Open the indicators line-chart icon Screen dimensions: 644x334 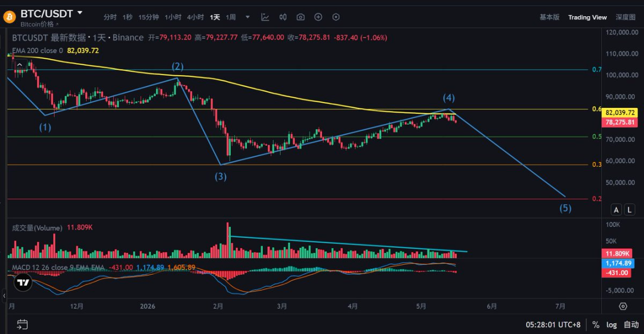click(265, 17)
